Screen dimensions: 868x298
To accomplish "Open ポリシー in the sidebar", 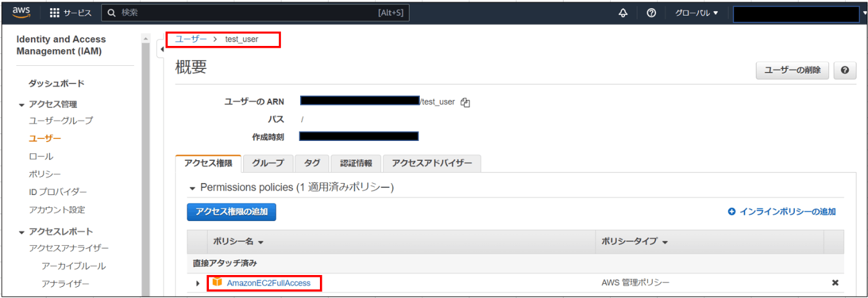I will (45, 174).
